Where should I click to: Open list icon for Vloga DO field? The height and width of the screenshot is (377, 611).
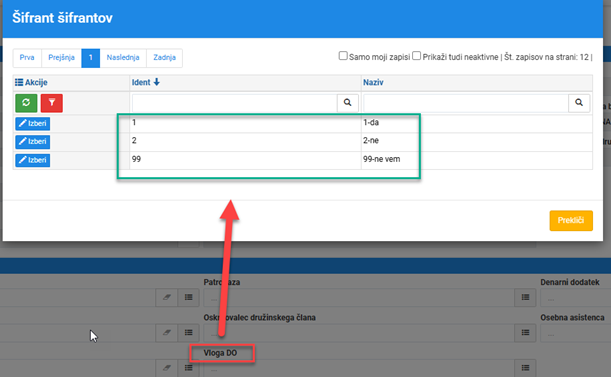coord(525,368)
